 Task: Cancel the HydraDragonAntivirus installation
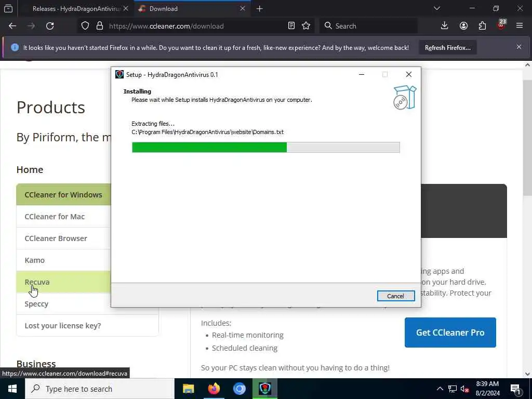click(x=395, y=296)
